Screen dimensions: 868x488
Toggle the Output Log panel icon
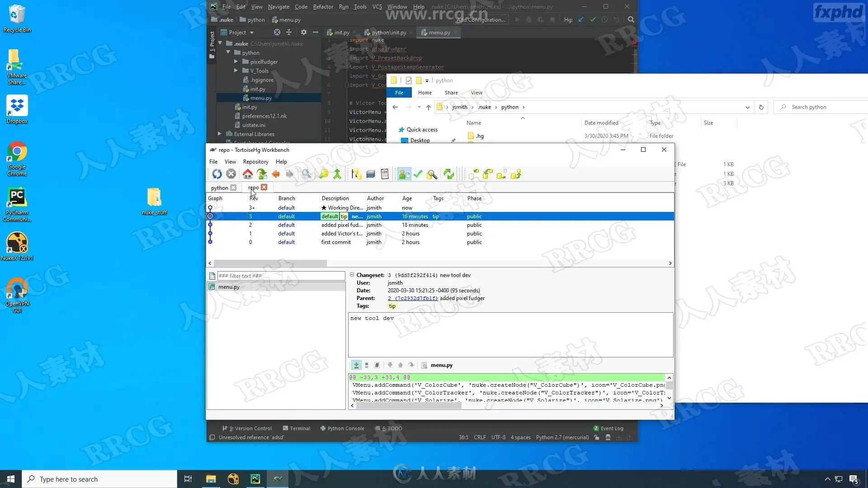tap(385, 174)
